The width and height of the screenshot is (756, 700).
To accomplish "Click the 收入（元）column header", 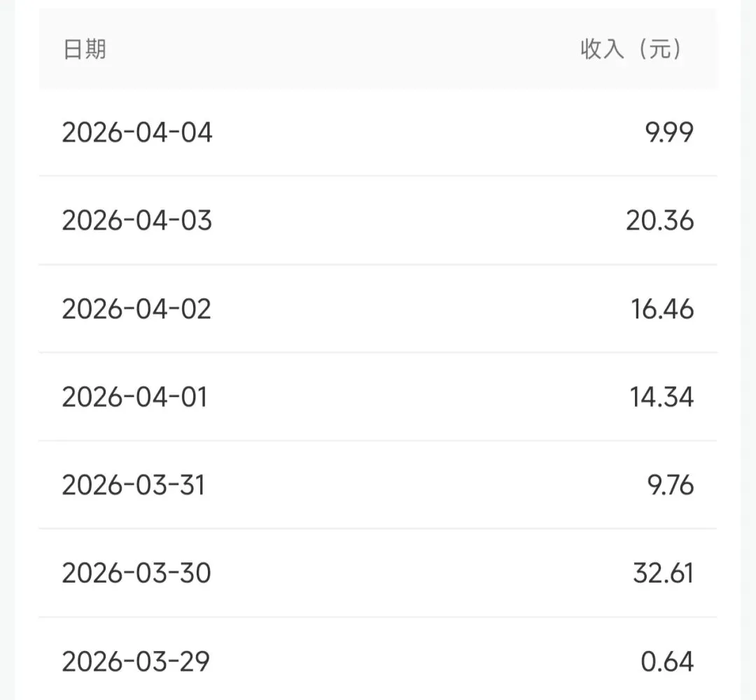I will pos(631,49).
